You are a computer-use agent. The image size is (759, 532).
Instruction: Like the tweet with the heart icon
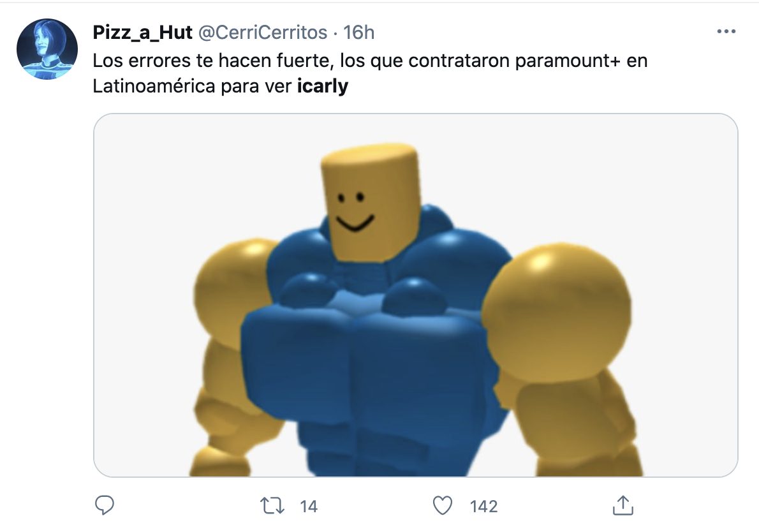pos(442,505)
